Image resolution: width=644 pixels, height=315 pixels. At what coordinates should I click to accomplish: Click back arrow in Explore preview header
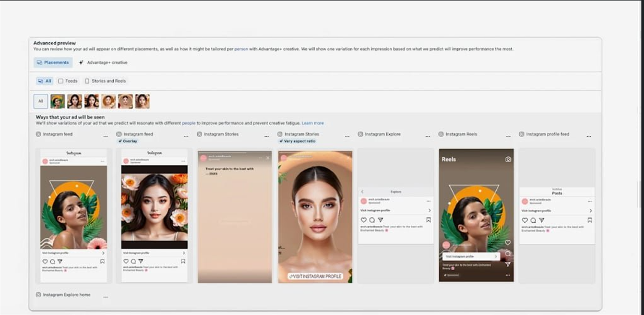click(x=363, y=192)
